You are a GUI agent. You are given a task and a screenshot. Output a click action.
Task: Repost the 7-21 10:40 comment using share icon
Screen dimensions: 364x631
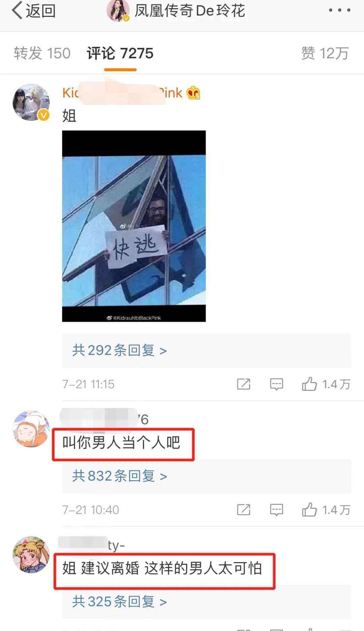244,510
